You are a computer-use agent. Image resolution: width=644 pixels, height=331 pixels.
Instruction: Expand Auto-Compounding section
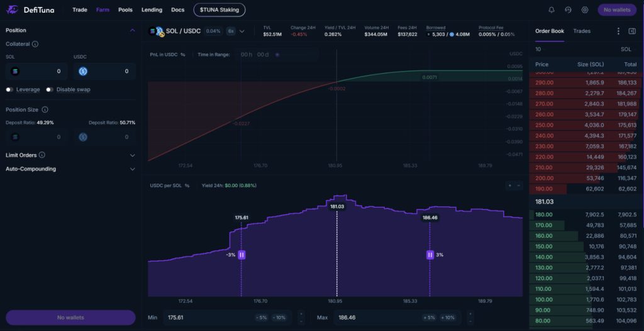[132, 169]
